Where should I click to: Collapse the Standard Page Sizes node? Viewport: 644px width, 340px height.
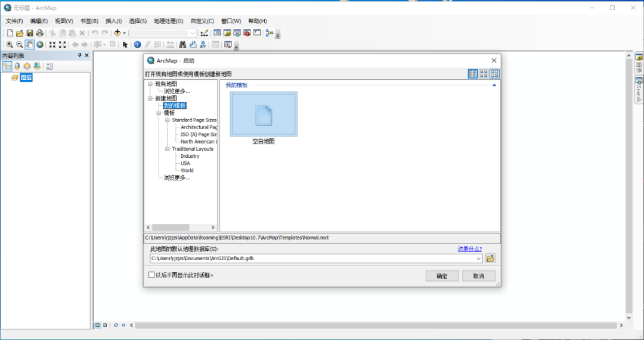168,120
